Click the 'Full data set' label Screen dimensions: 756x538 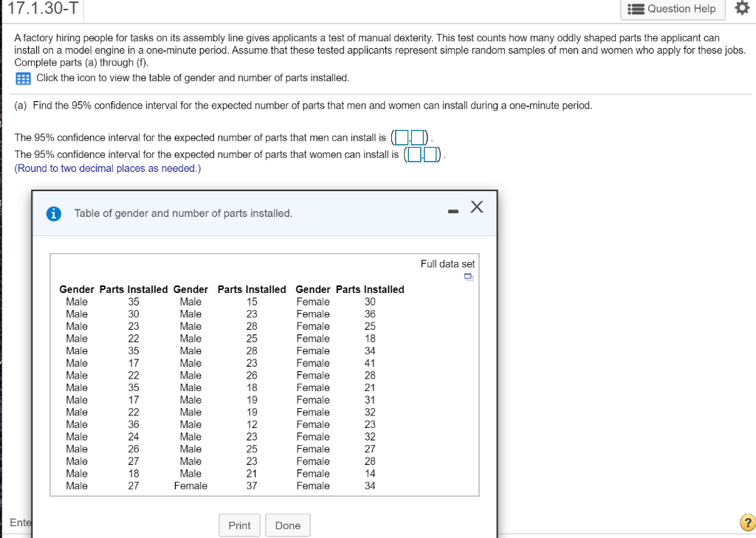pyautogui.click(x=447, y=263)
